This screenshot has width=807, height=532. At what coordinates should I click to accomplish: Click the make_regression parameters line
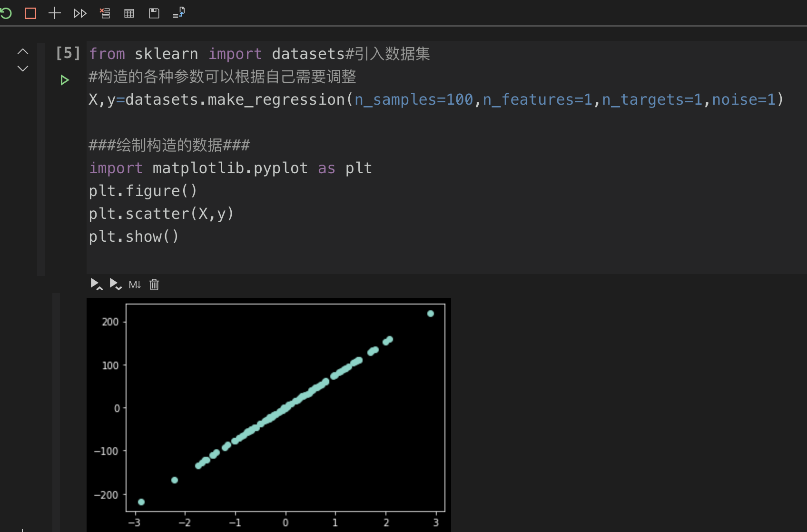pyautogui.click(x=428, y=99)
